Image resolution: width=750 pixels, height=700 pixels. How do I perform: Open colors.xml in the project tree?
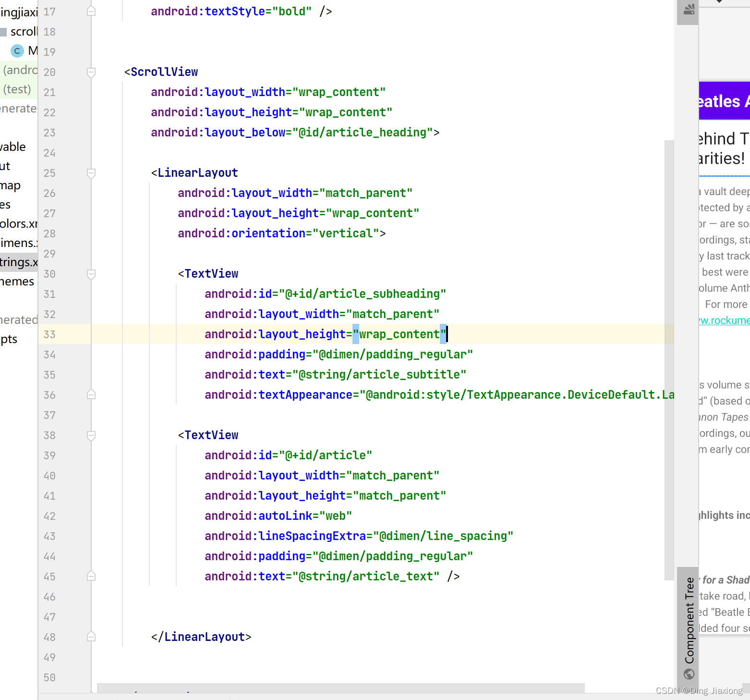click(19, 224)
